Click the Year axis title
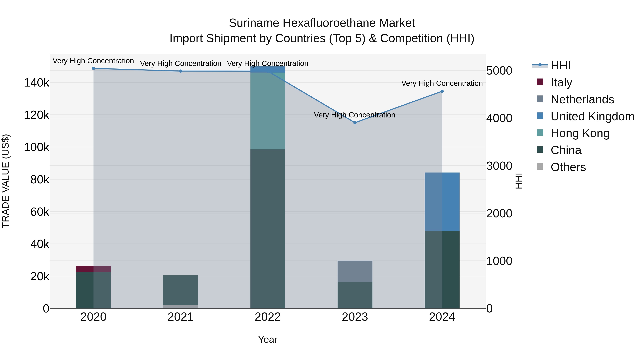This screenshot has height=362, width=644. click(x=268, y=339)
